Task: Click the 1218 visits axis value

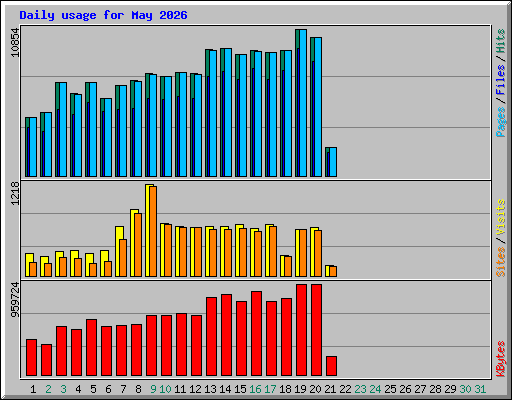Action: pos(15,193)
